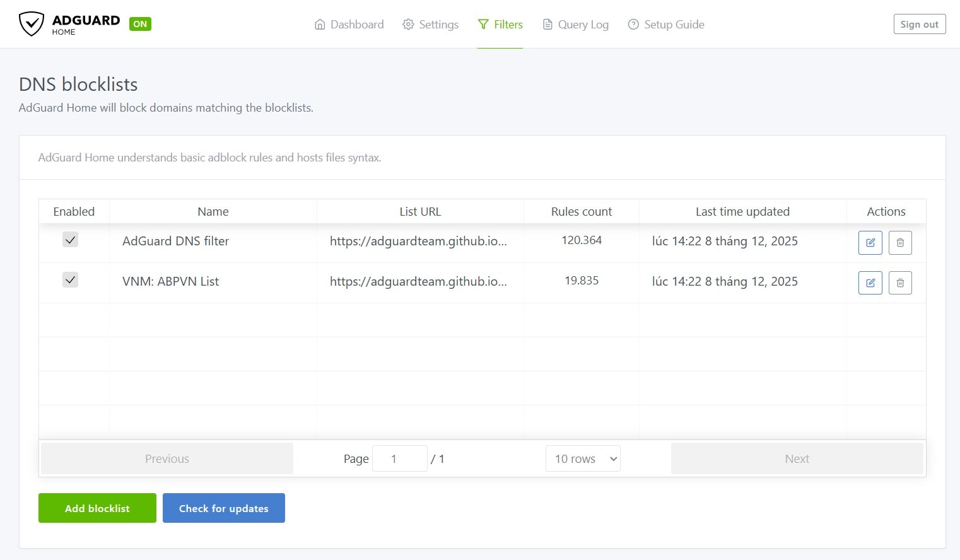Sign out of AdGuard Home
This screenshot has width=960, height=560.
[919, 24]
